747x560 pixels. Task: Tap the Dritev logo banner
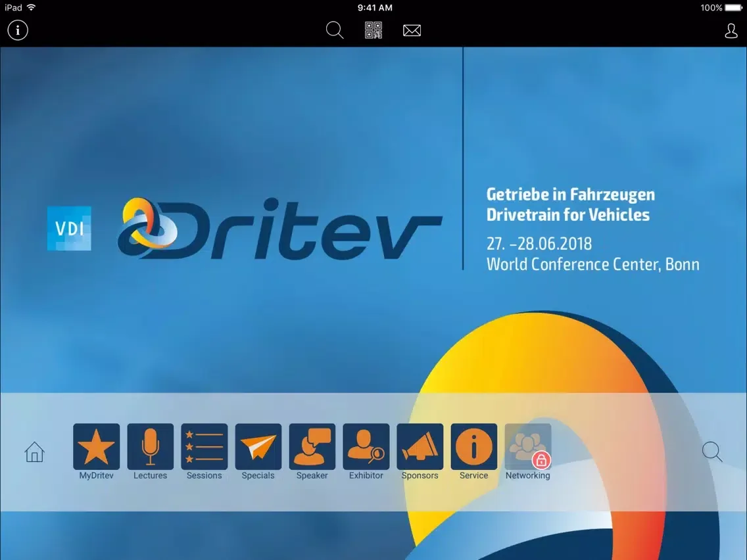click(x=280, y=229)
